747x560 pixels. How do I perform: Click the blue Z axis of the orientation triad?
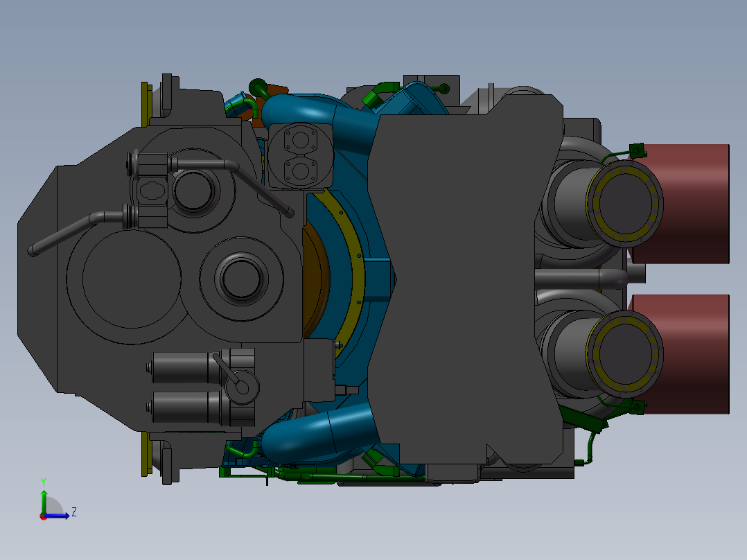pyautogui.click(x=58, y=516)
